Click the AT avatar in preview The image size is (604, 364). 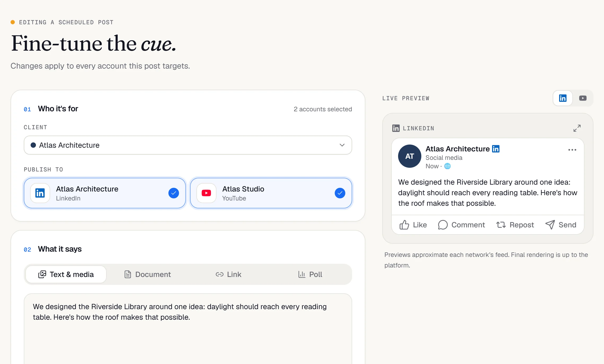point(410,156)
